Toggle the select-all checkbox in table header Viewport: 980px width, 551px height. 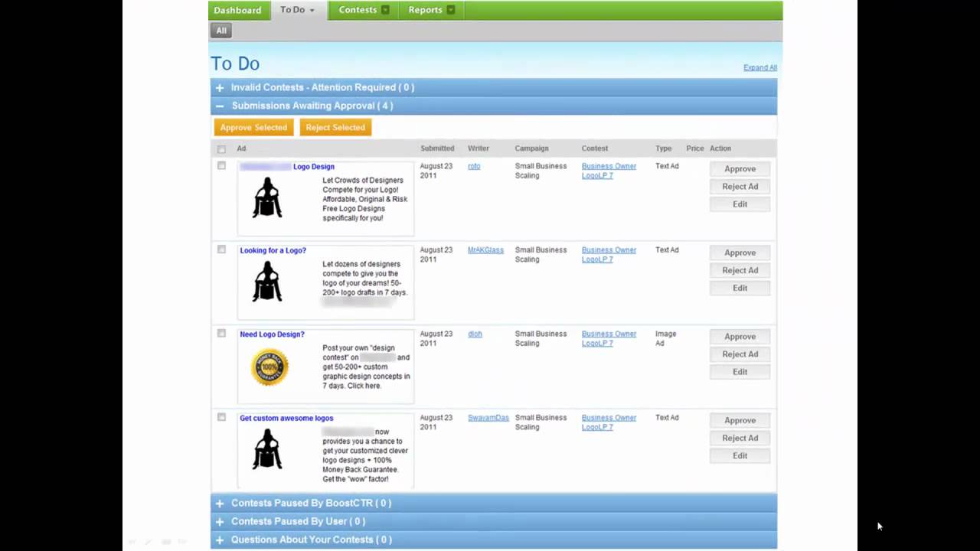click(221, 149)
